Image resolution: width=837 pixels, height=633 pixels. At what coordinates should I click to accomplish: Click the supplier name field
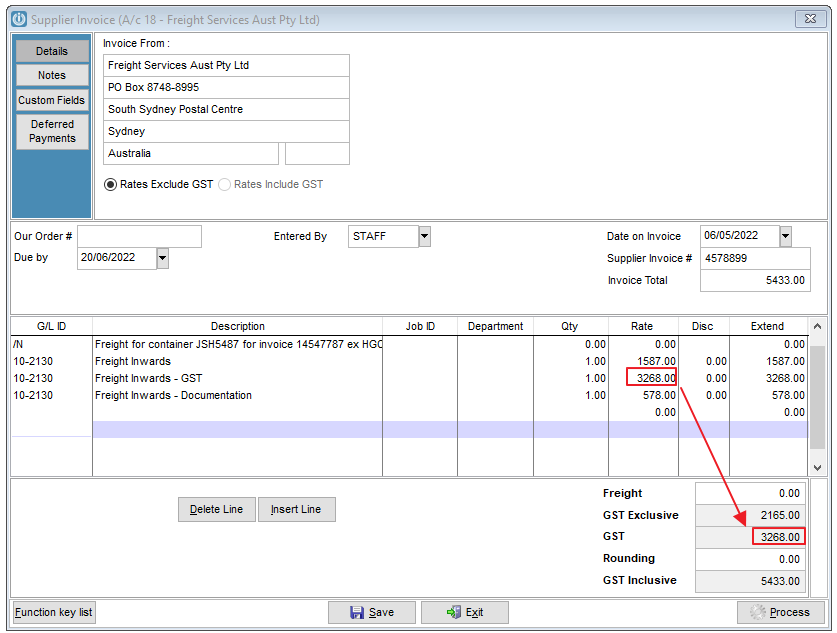226,65
